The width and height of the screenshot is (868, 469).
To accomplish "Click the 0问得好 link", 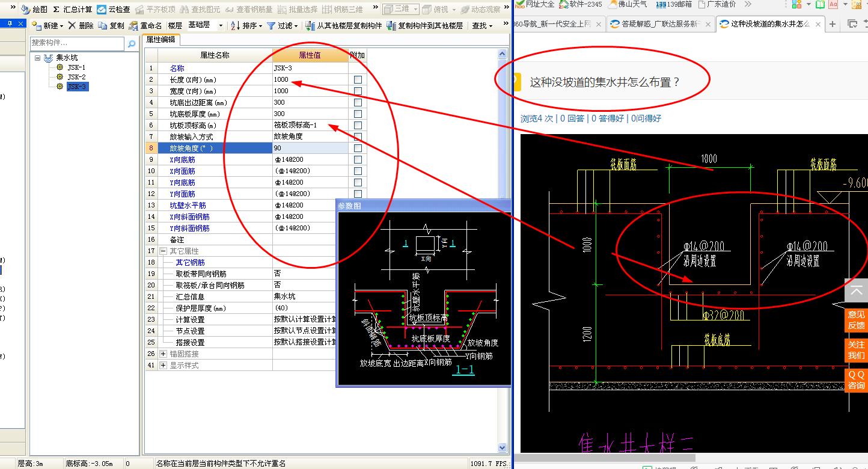I will pyautogui.click(x=646, y=118).
